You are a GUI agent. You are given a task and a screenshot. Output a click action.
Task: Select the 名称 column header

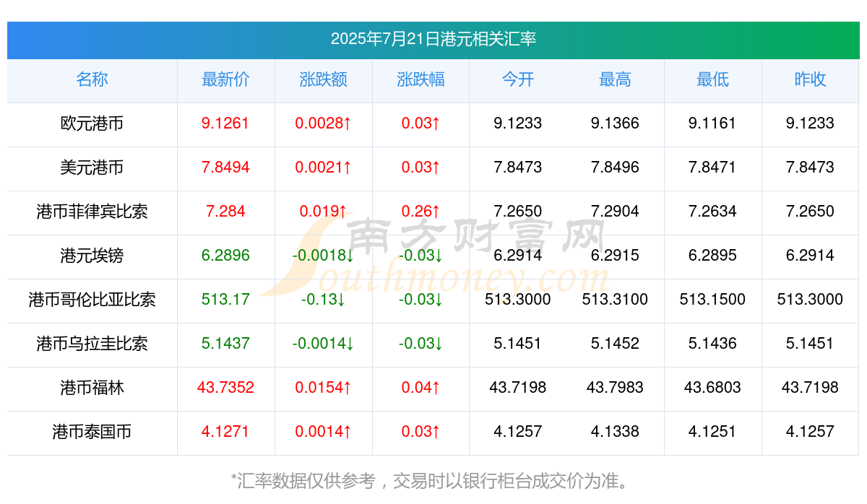point(92,79)
